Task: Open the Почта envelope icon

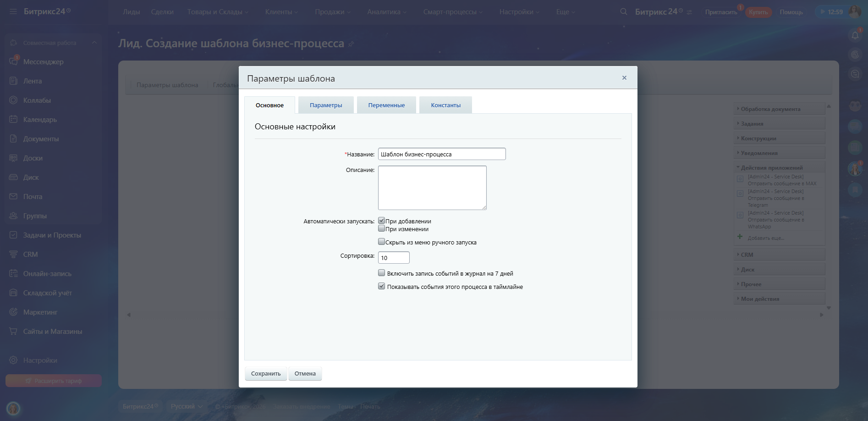Action: click(13, 196)
